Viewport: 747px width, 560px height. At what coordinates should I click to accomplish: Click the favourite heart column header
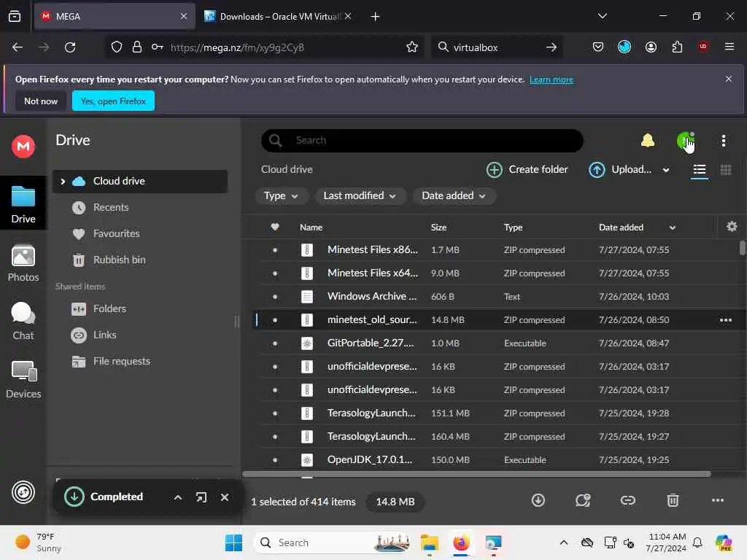pyautogui.click(x=275, y=227)
